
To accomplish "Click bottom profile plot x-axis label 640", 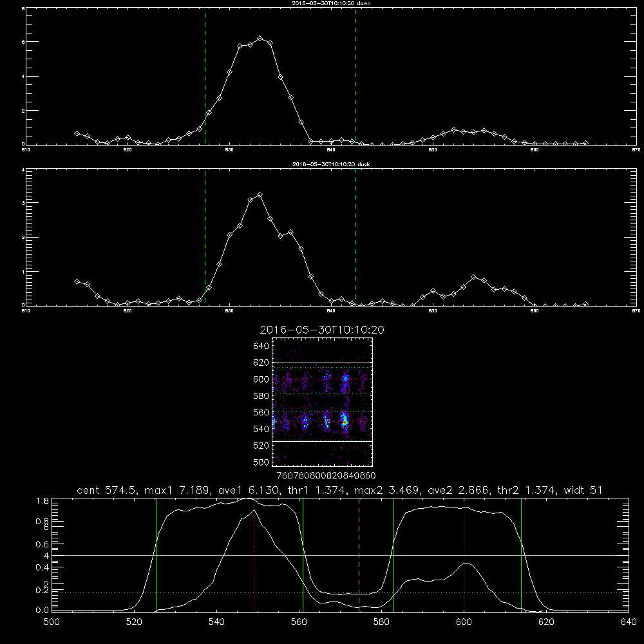I will (x=629, y=622).
